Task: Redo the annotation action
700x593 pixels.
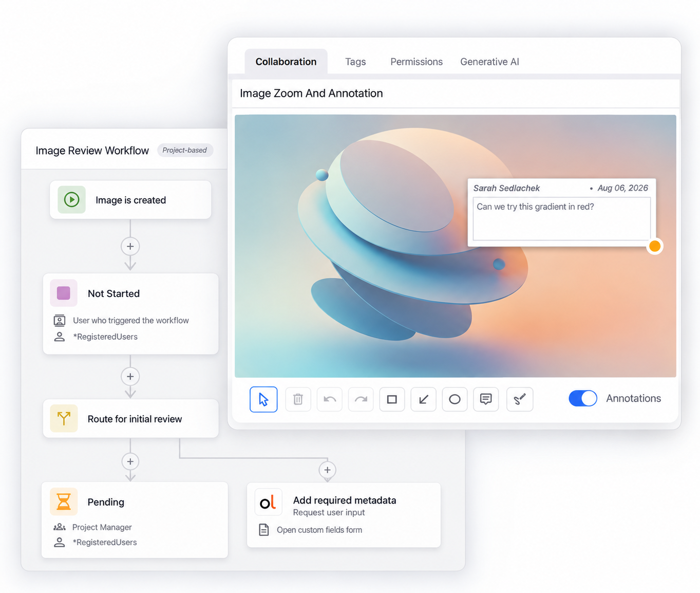Action: tap(361, 399)
